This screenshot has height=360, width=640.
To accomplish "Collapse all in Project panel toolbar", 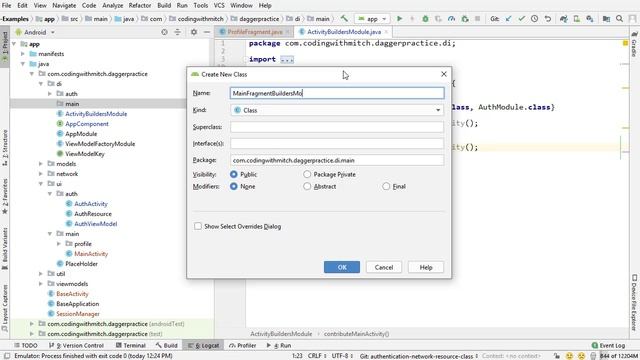I will pos(178,32).
